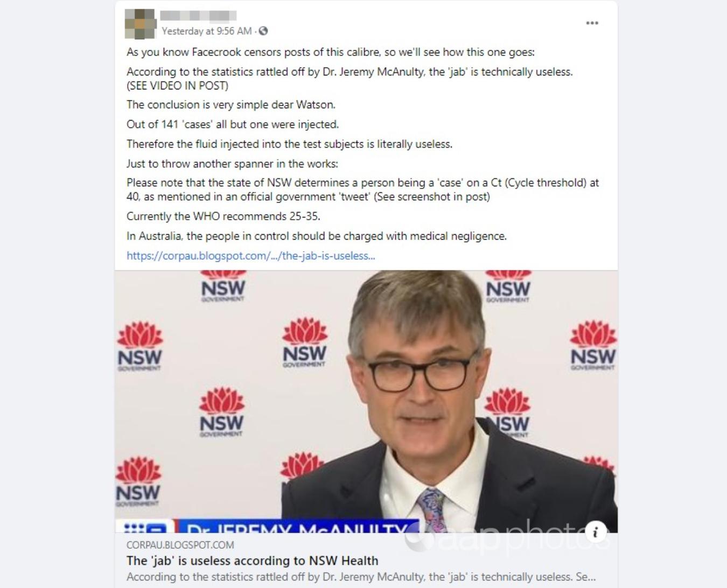Screen dimensions: 727x588
Task: Click the blurred poster name
Action: (199, 16)
